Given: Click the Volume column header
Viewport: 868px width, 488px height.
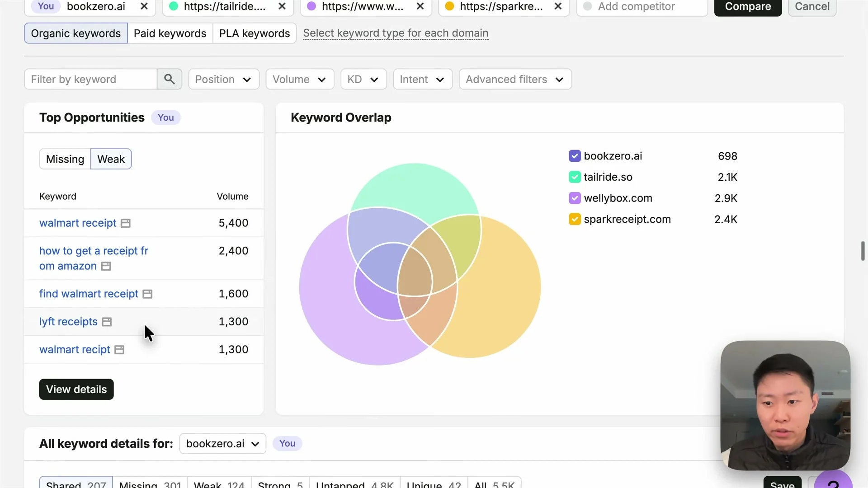Looking at the screenshot, I should pos(232,197).
